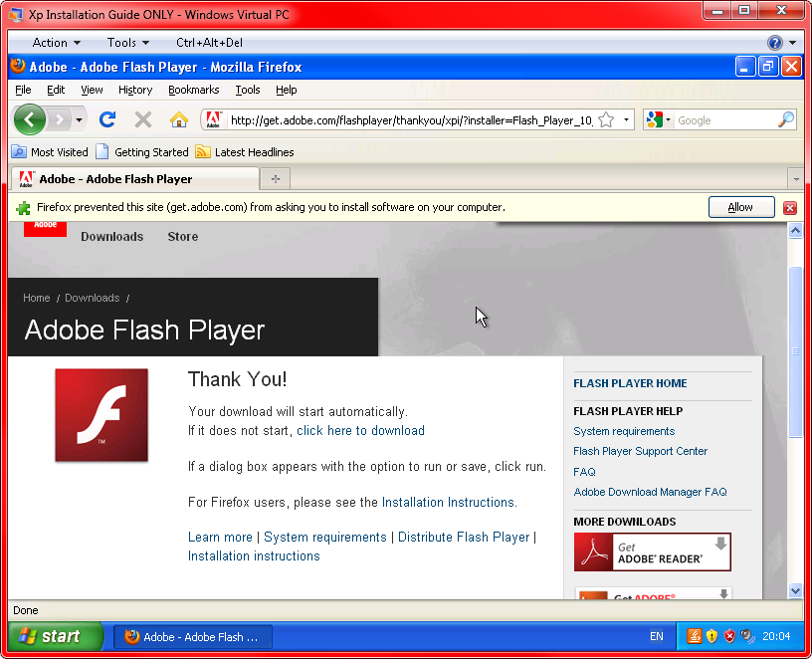Screen dimensions: 812x659
Task: Open the Edit menu
Action: [x=56, y=90]
